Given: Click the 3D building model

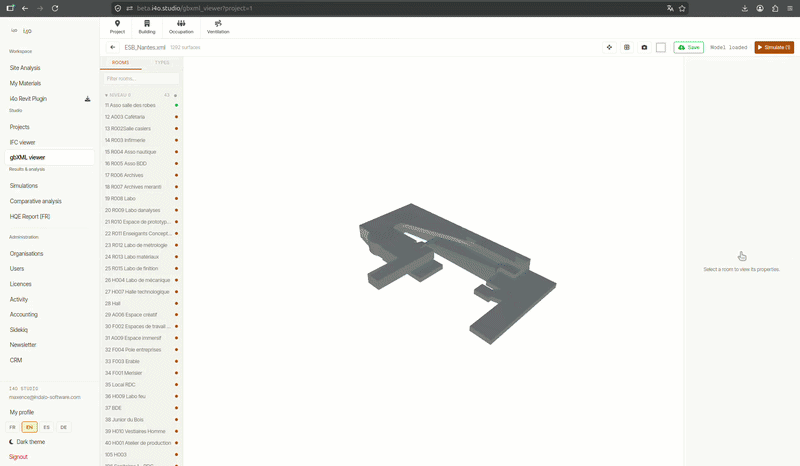Looking at the screenshot, I should click(x=457, y=273).
